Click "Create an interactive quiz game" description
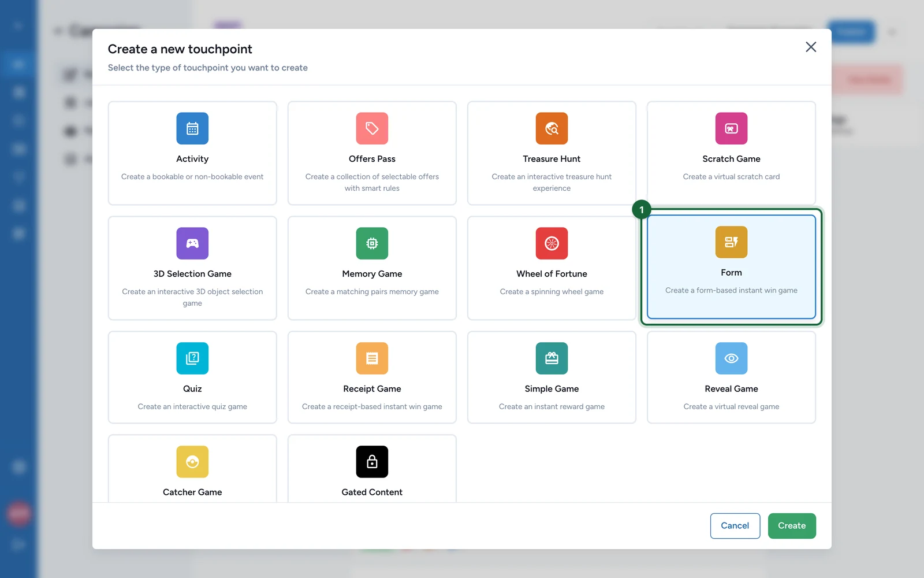Screen dimensions: 924x578 pyautogui.click(x=192, y=407)
